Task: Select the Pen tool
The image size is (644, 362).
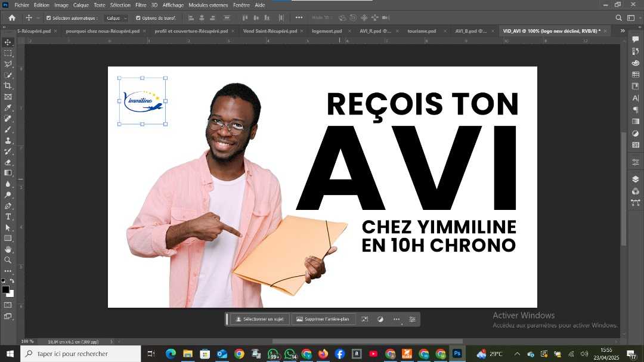Action: pos(8,206)
